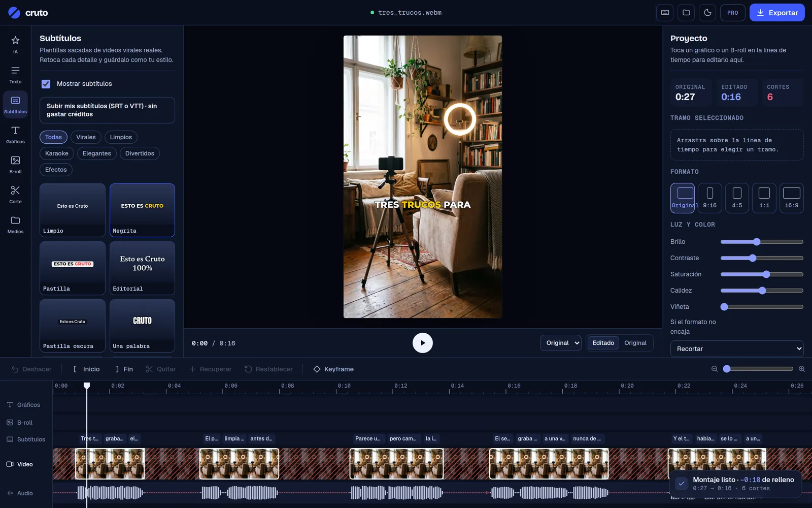Open the Texto panel in sidebar
The width and height of the screenshot is (812, 508).
tap(15, 75)
